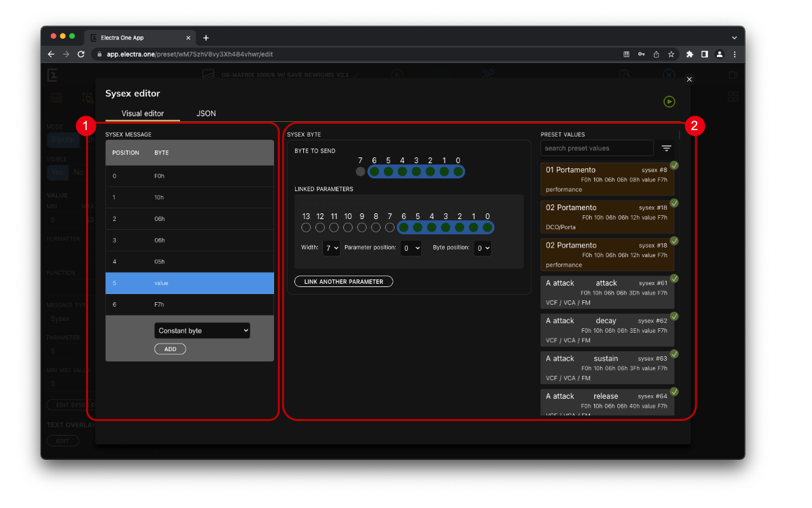Close the Sysex editor dialog

[690, 79]
